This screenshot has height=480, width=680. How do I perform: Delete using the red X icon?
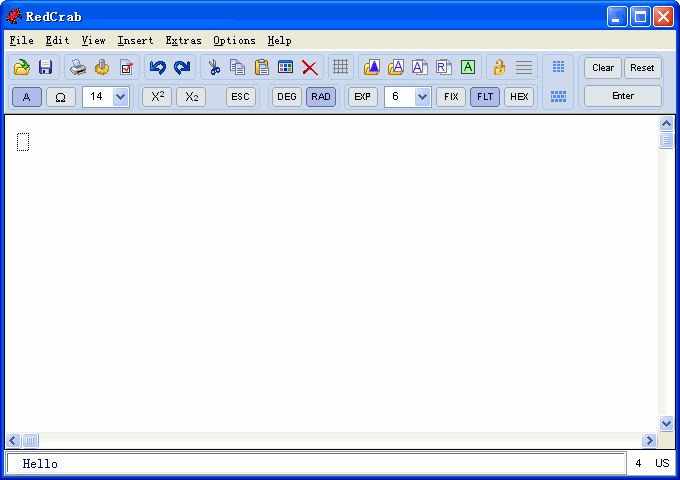310,67
